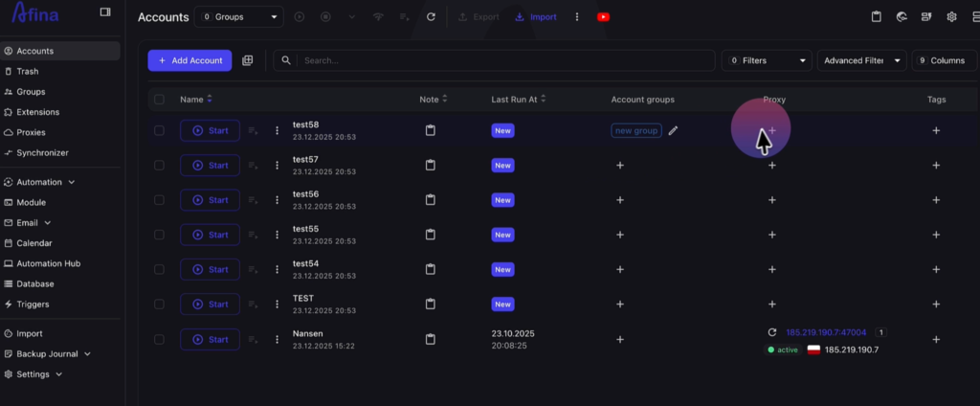Edit the new group pencil icon
The height and width of the screenshot is (406, 980).
coord(673,131)
